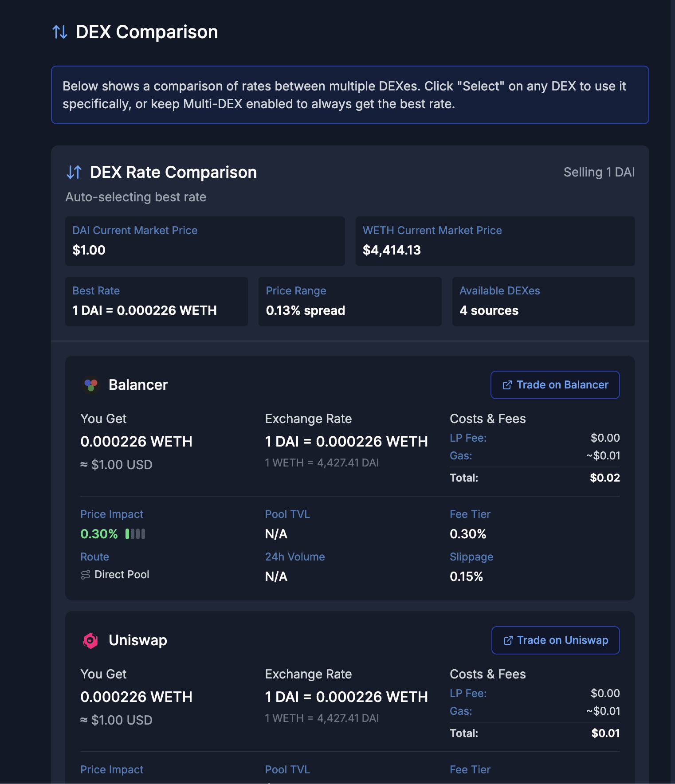Click the rate comparison arrows icon

point(74,172)
